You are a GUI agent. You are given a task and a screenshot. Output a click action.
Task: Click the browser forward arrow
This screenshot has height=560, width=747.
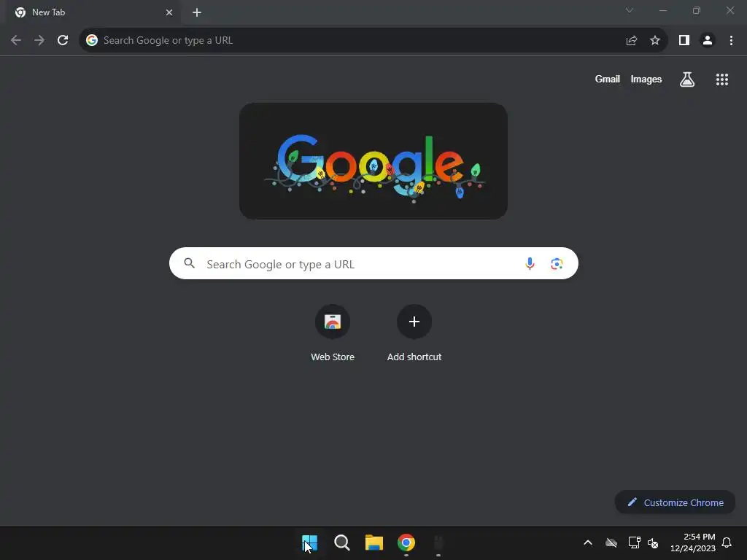[39, 40]
